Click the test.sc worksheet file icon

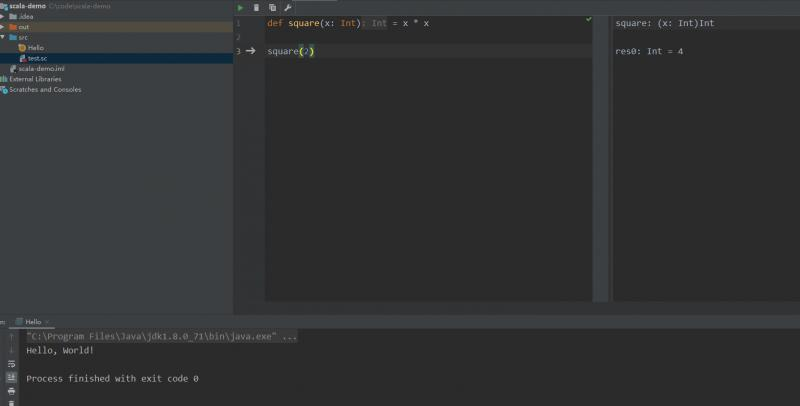point(22,59)
